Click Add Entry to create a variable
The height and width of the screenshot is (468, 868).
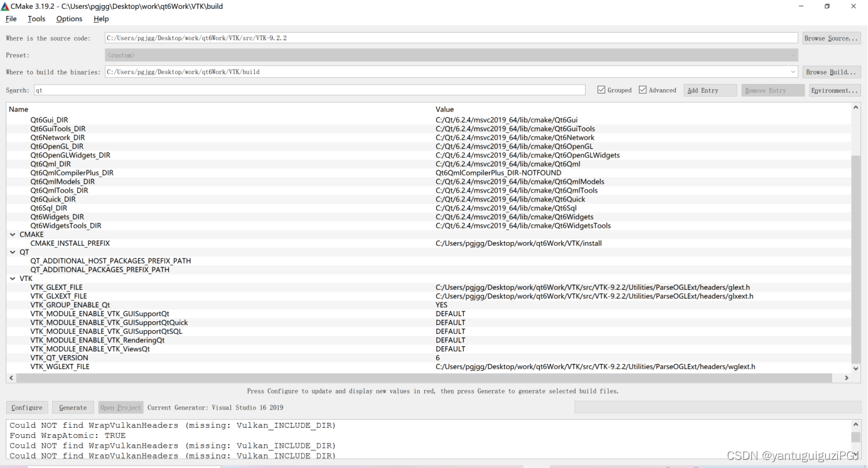point(709,90)
